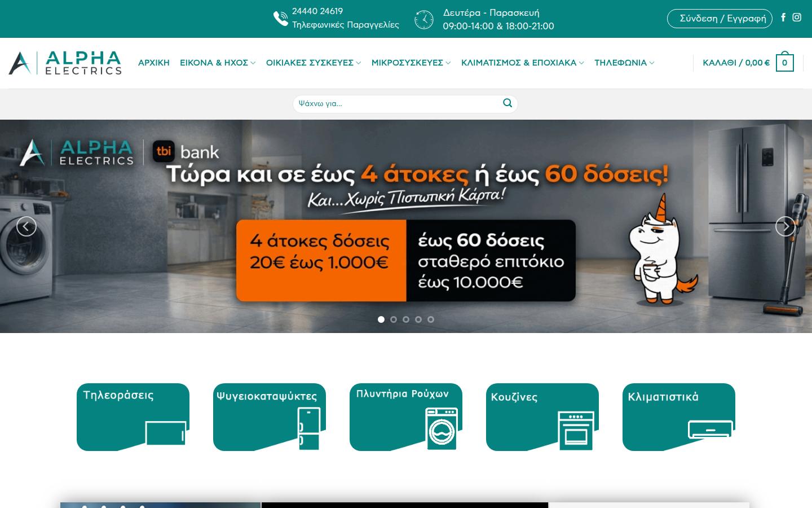Select the fifth slider dot

[x=431, y=319]
